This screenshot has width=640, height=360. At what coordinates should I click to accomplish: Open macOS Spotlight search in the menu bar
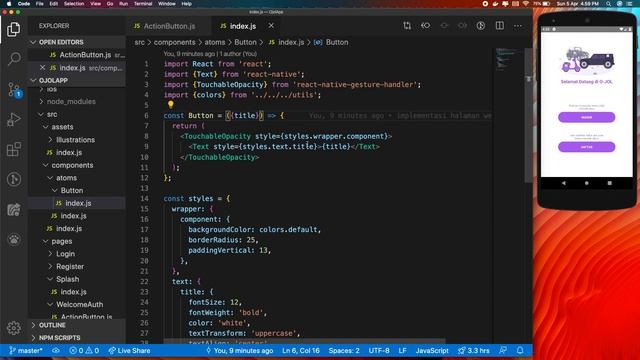[x=609, y=4]
